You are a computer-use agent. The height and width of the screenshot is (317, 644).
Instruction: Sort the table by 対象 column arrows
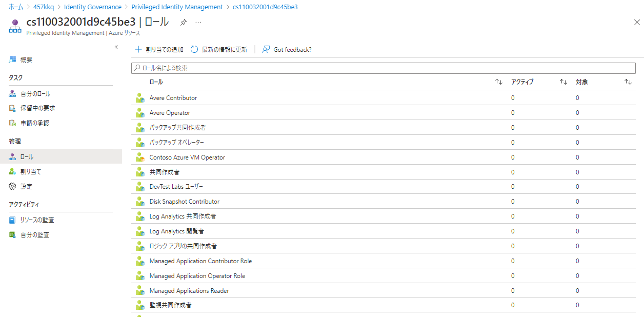pos(628,82)
